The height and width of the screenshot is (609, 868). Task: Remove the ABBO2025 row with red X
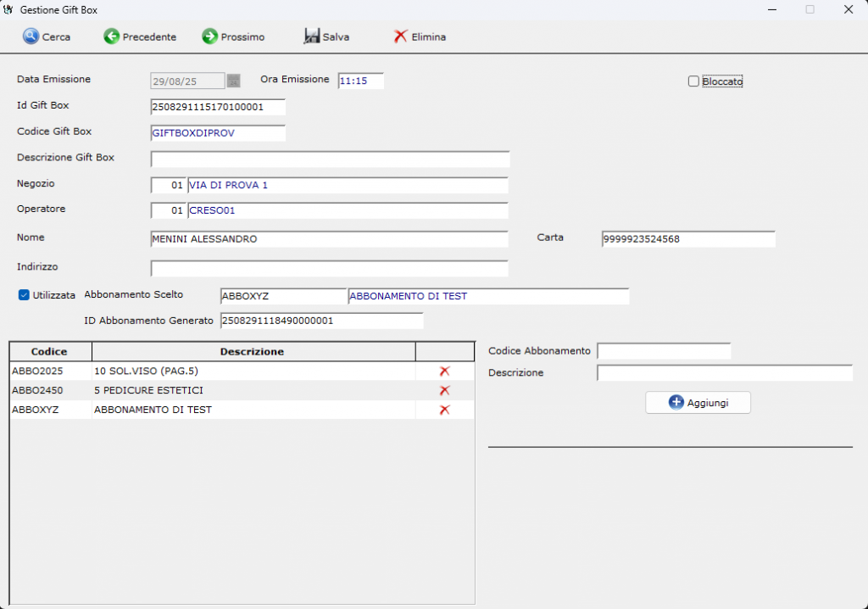click(444, 372)
